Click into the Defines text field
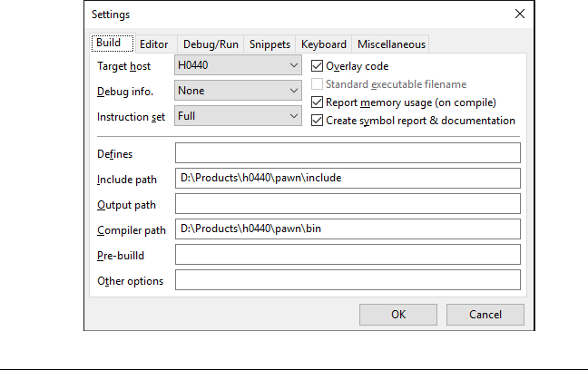588x370 pixels. click(x=348, y=153)
